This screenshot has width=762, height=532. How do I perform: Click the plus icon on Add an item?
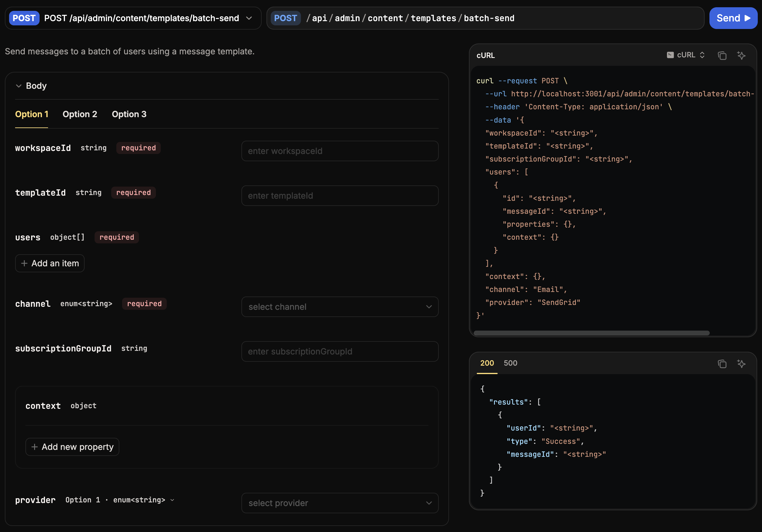[x=24, y=263]
